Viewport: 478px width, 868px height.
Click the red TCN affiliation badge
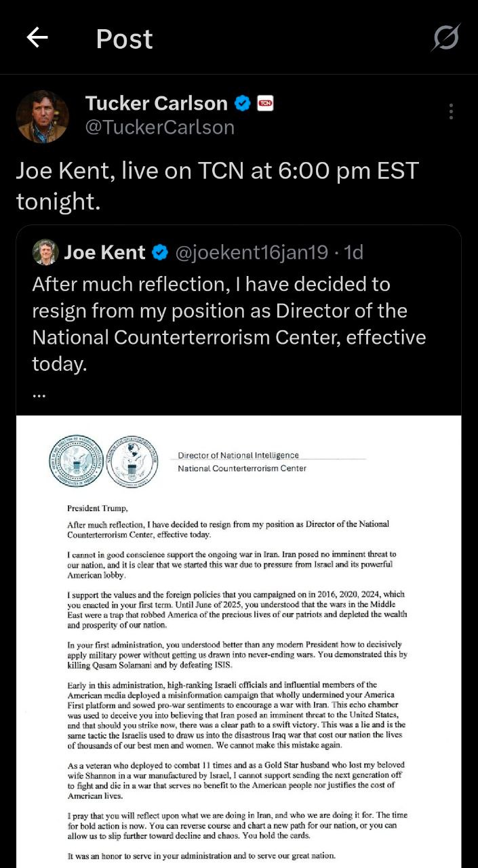[264, 104]
